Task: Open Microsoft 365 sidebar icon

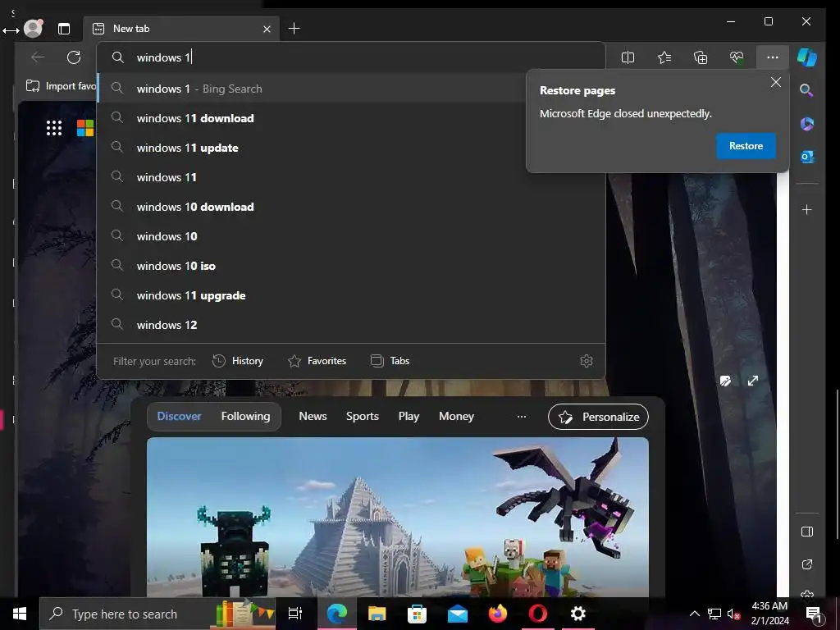Action: tap(807, 124)
